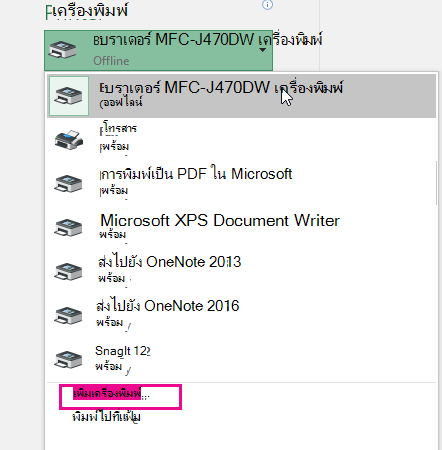Click the printer icon in the selected Offline dropdown
Image resolution: width=442 pixels, height=450 pixels.
point(62,50)
